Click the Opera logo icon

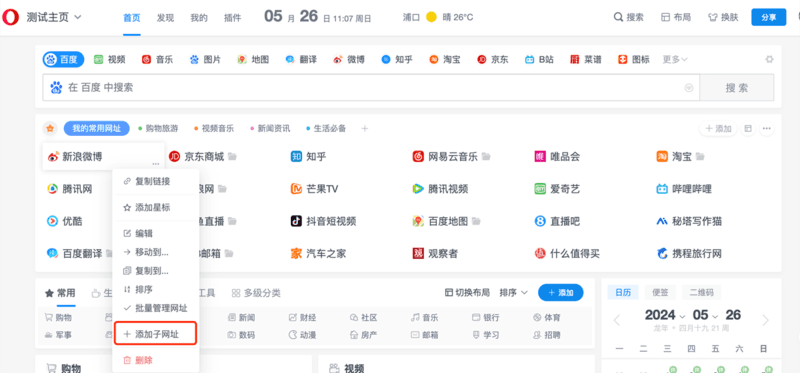click(x=10, y=17)
